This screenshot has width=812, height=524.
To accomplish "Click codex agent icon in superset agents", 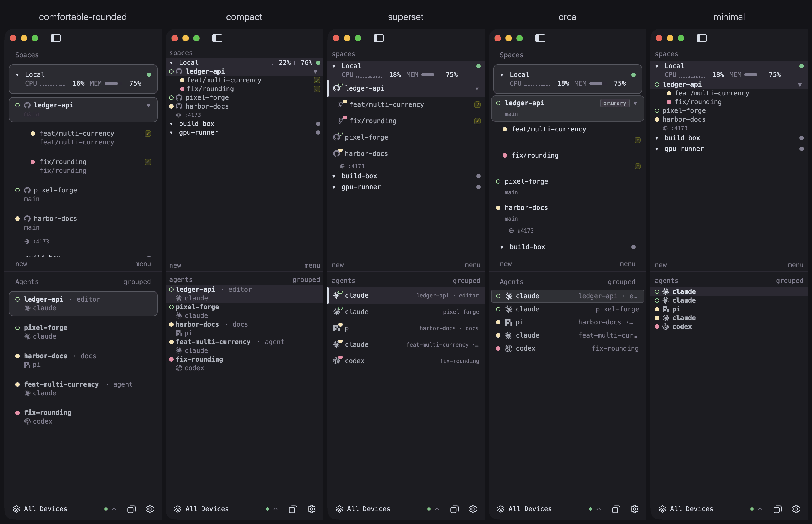I will click(337, 361).
